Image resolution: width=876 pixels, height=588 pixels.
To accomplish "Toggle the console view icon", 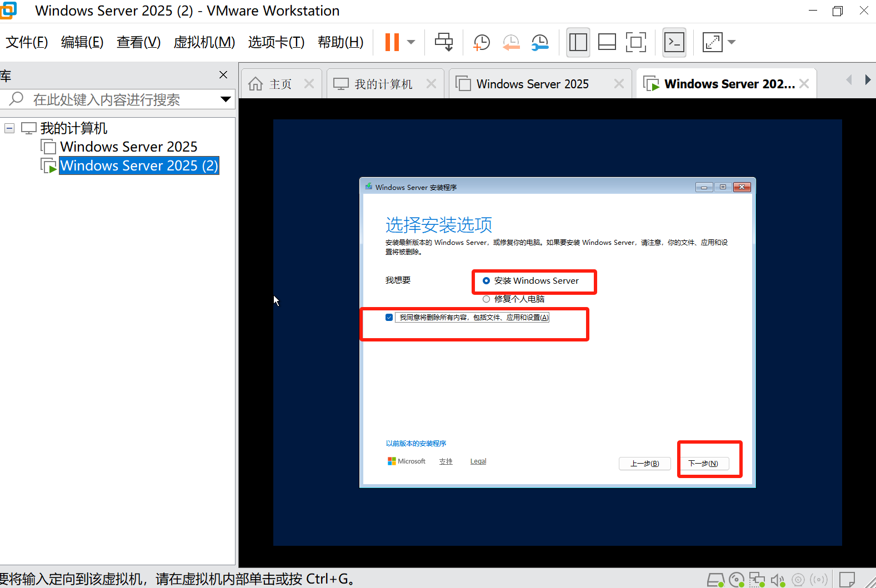I will (x=674, y=42).
